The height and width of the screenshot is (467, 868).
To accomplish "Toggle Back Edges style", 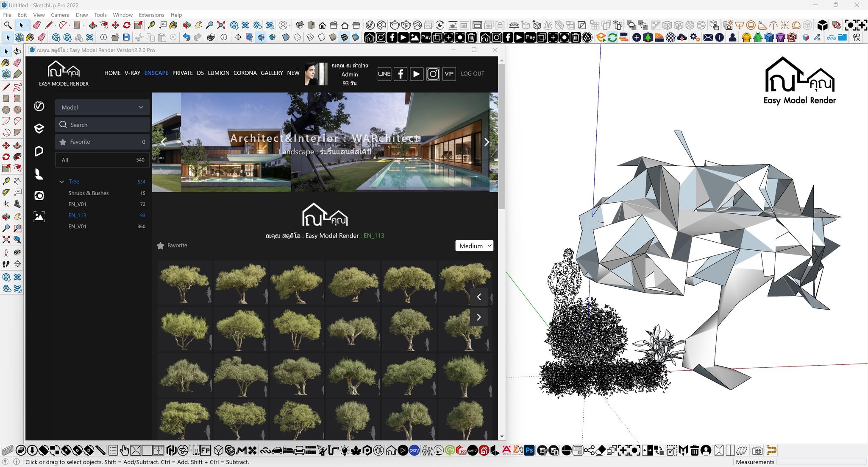I will pos(298,37).
